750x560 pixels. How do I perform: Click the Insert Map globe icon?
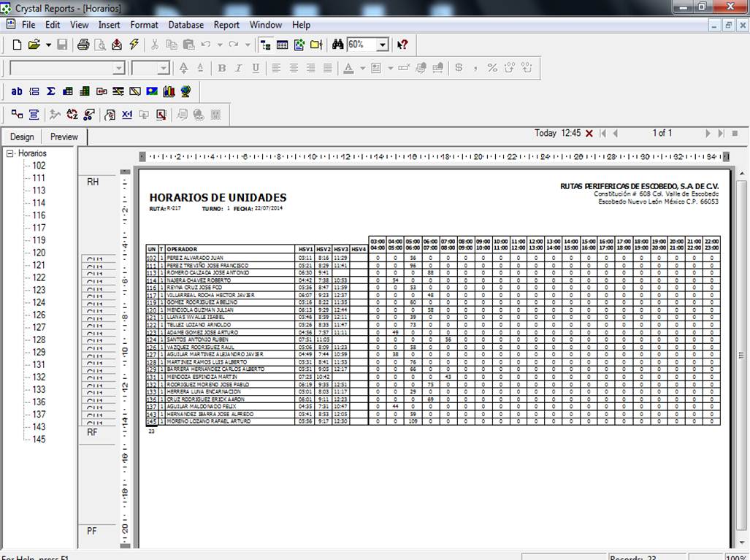pos(185,91)
